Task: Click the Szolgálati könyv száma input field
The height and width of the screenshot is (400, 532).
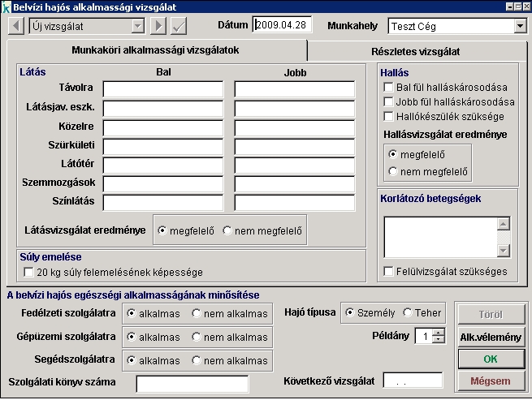Action: point(192,383)
